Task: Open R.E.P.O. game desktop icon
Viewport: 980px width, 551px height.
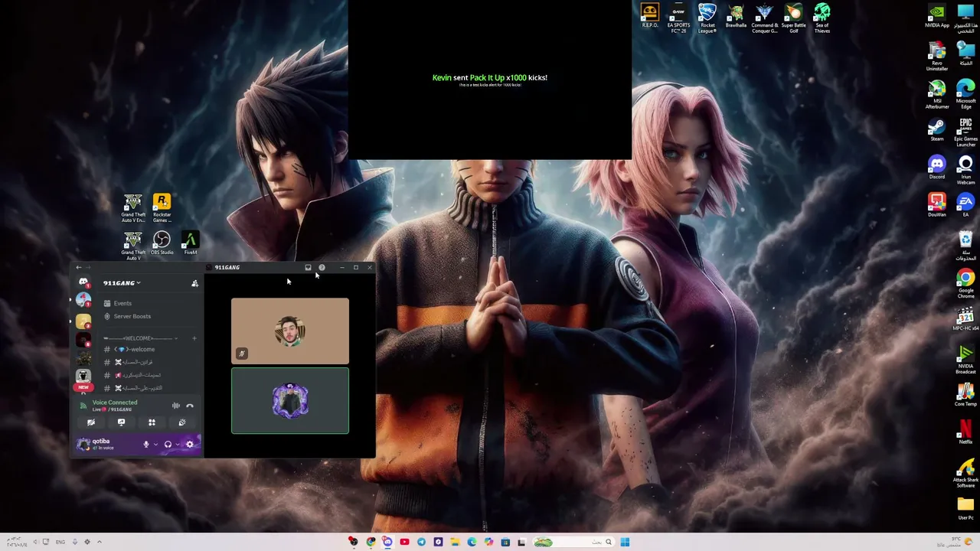Action: [650, 15]
